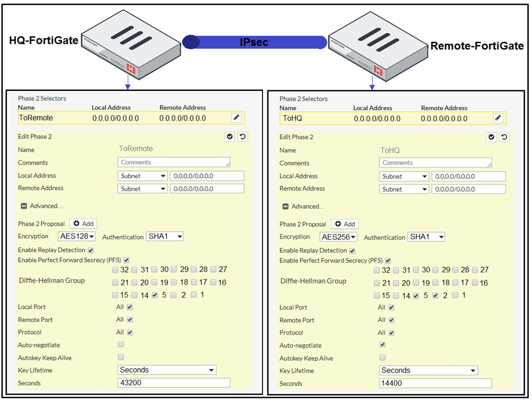Revert ToRemote Phase 2 edits with undo icon
532x400 pixels.
click(x=242, y=137)
